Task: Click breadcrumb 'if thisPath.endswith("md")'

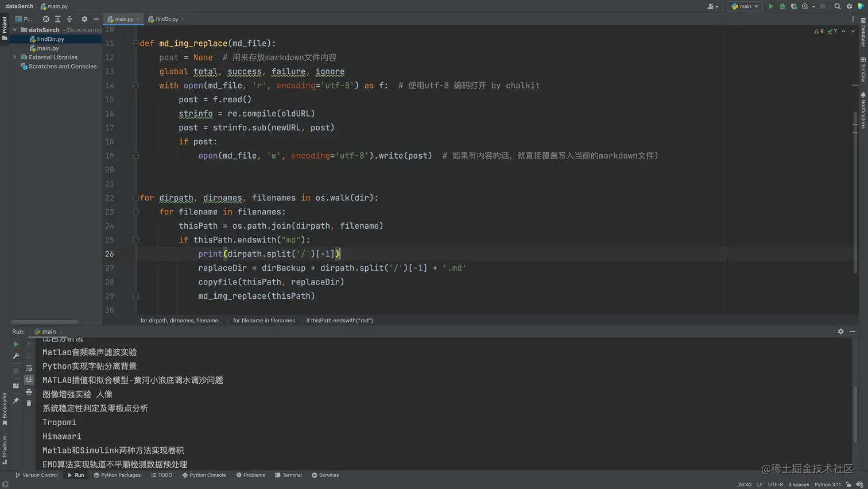Action: 339,321
